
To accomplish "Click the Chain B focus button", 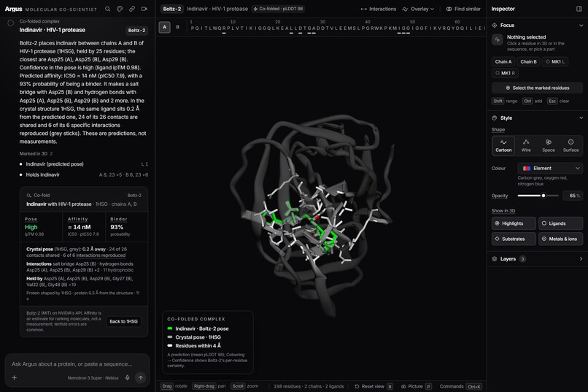I will (528, 61).
